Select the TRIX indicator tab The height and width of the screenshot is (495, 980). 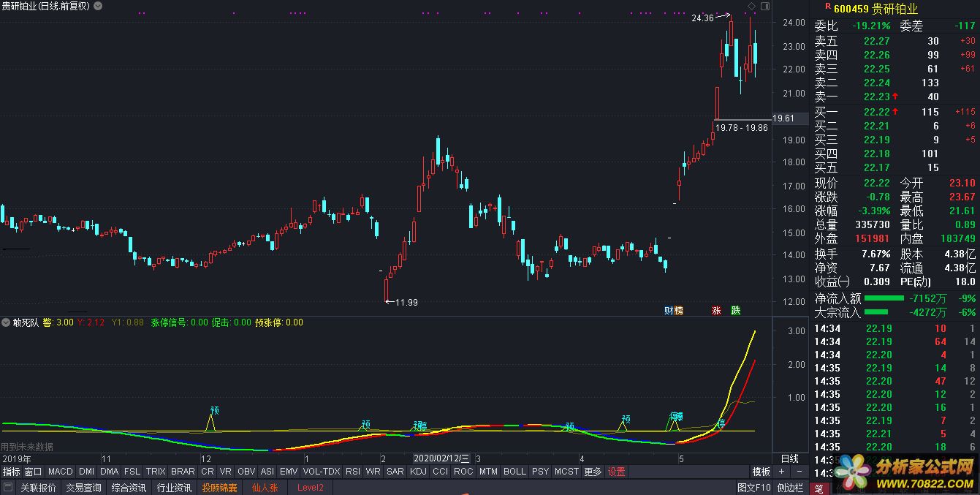coord(156,472)
